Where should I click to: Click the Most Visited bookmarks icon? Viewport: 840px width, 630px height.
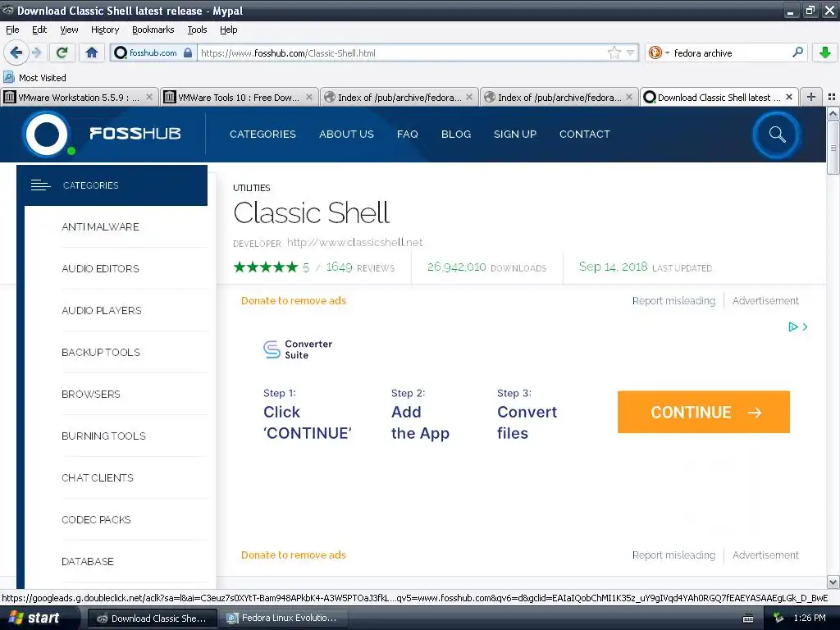click(8, 78)
